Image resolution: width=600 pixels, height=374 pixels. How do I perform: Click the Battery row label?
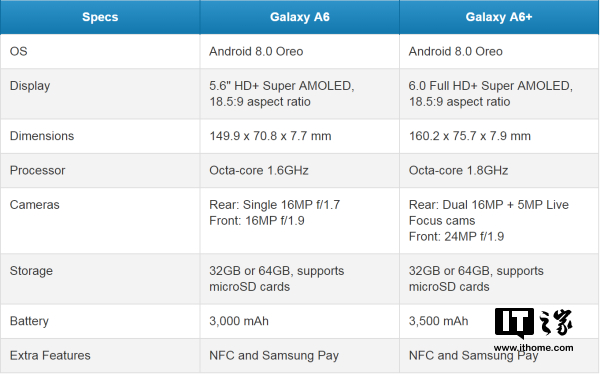tap(29, 321)
